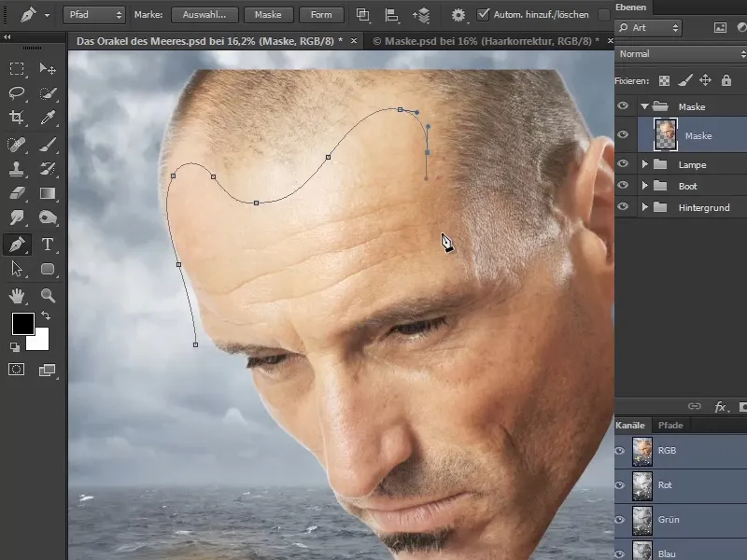Select the Clone Stamp tool

coord(17,169)
